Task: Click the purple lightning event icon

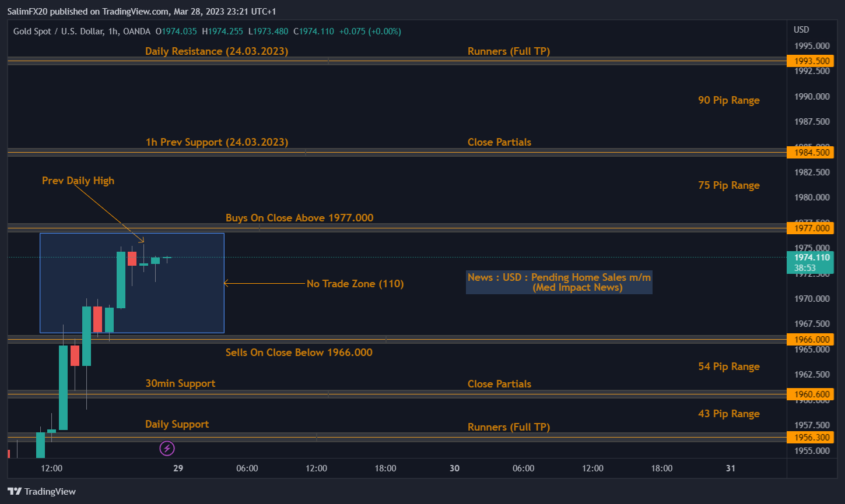Action: coord(167,448)
